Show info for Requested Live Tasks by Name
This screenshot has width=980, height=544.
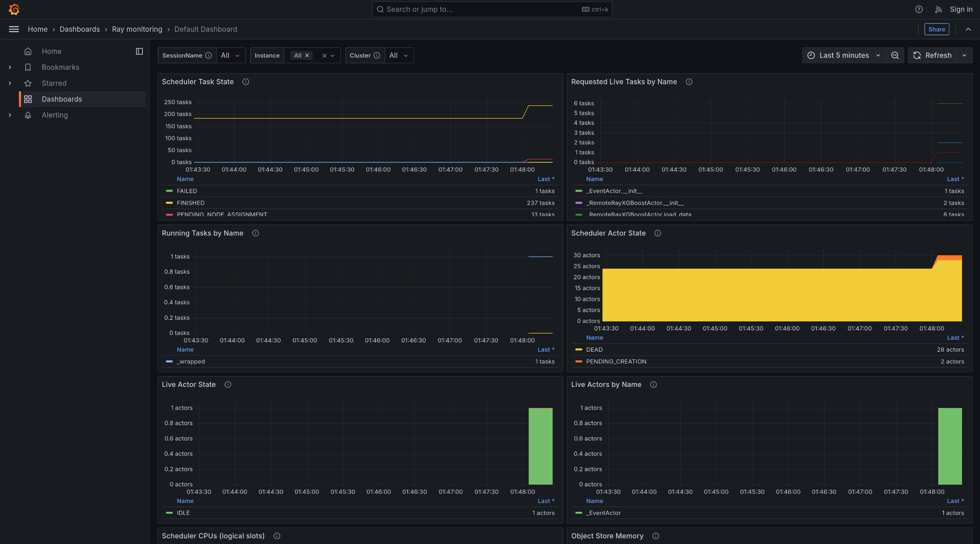689,82
